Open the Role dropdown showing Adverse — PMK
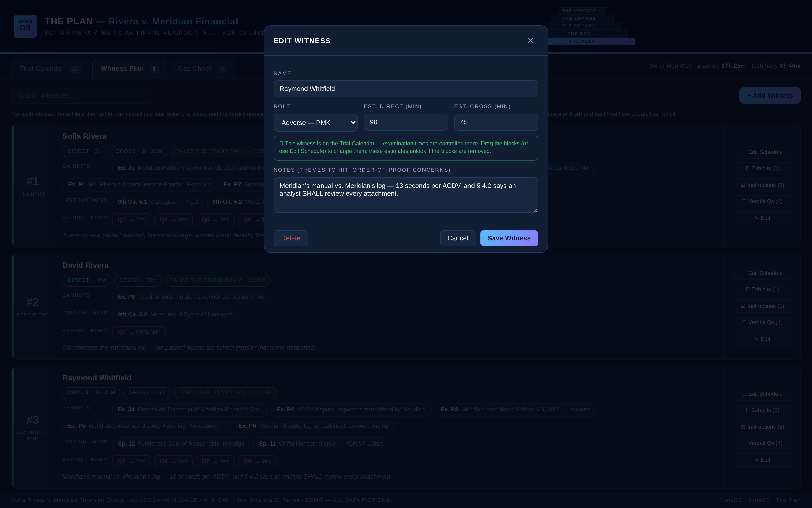The height and width of the screenshot is (508, 812). (x=315, y=123)
